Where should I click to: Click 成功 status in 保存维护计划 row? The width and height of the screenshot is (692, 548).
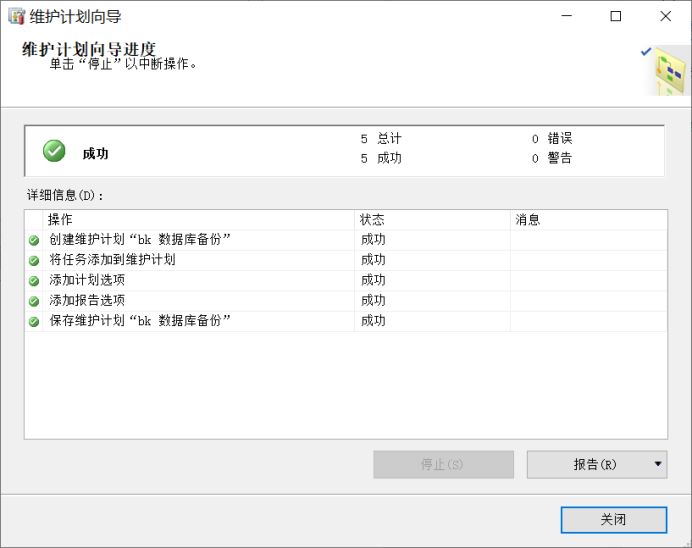(373, 321)
